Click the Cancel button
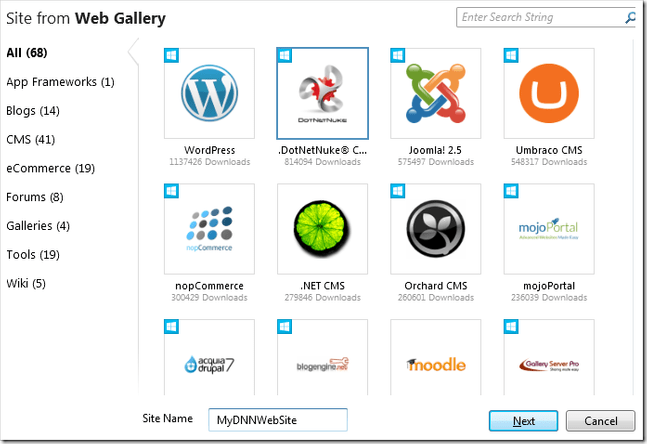This screenshot has width=647, height=444. click(x=600, y=421)
